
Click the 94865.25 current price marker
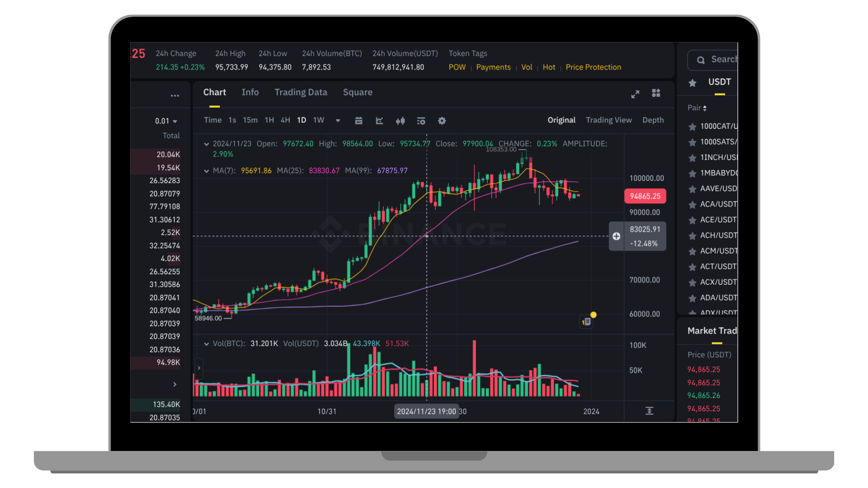pyautogui.click(x=645, y=196)
